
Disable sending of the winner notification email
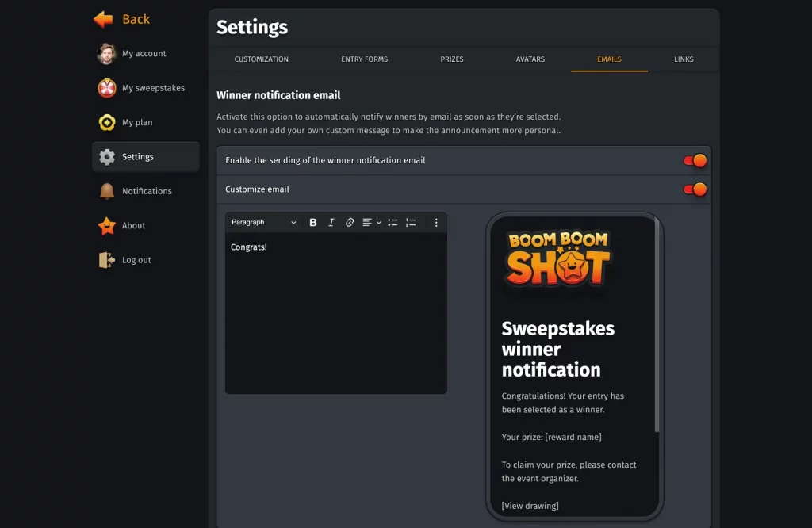point(695,161)
